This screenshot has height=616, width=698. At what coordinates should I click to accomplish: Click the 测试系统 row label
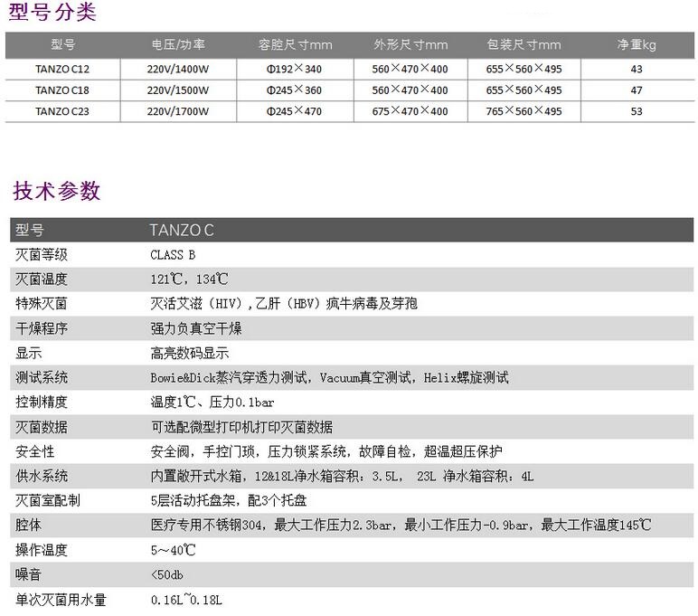(42, 378)
